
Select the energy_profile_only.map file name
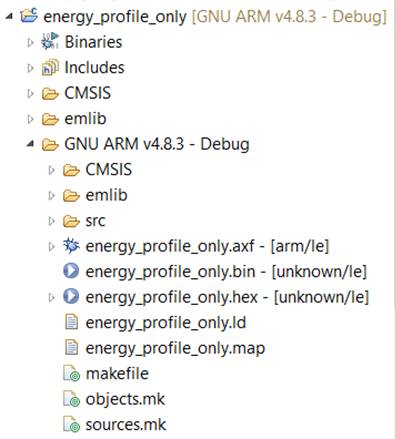(175, 349)
